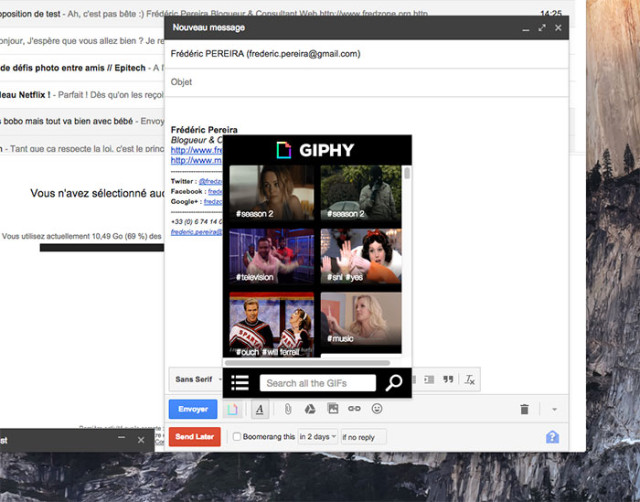640x502 pixels.
Task: Select the #music GIF thumbnail
Action: (361, 319)
